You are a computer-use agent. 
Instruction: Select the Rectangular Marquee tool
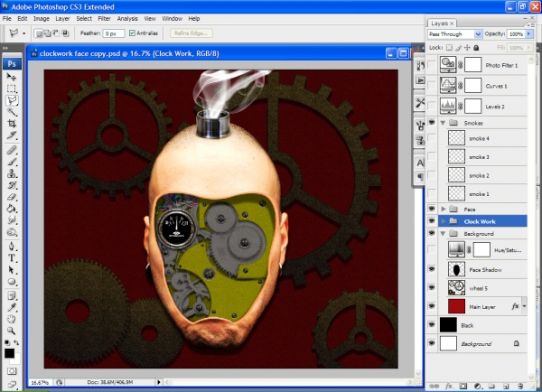12,89
